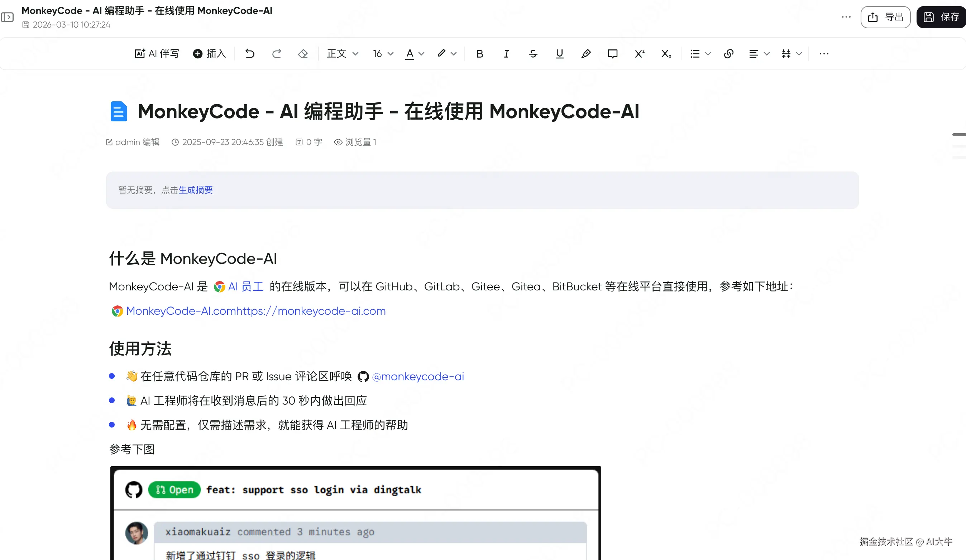
Task: Apply superscript formatting
Action: point(639,54)
